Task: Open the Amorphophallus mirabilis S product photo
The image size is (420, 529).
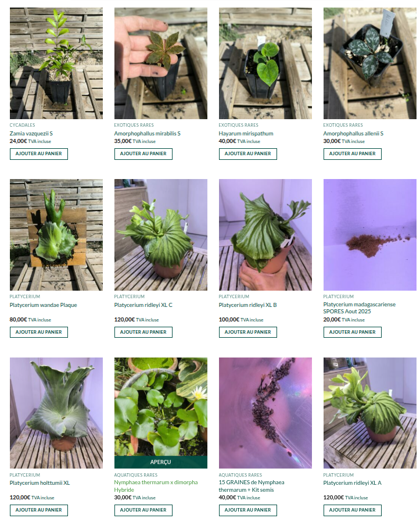Action: pyautogui.click(x=161, y=63)
